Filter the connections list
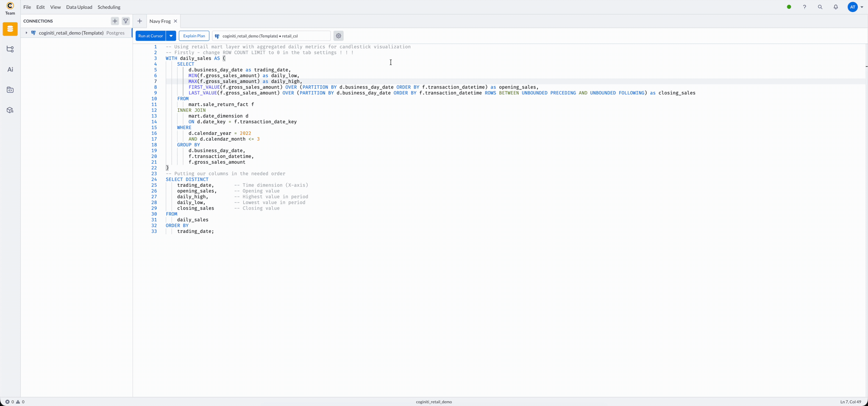This screenshot has width=868, height=406. click(x=126, y=21)
